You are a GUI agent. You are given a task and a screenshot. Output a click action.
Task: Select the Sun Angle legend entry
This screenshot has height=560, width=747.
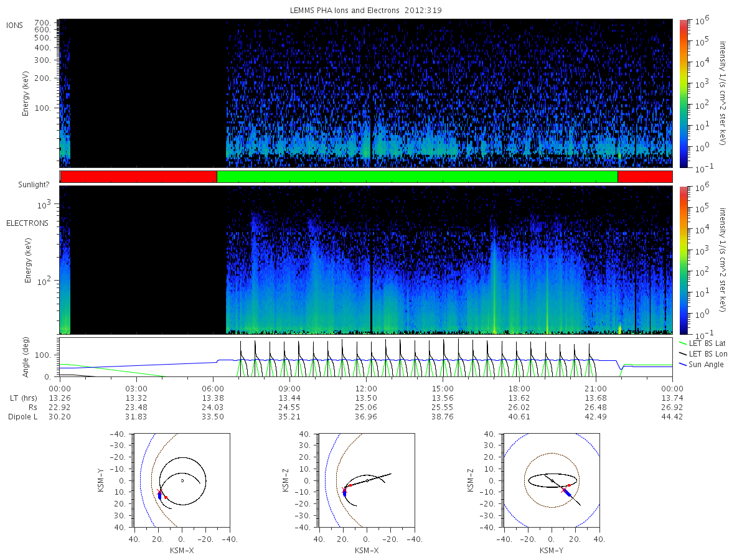coord(702,364)
